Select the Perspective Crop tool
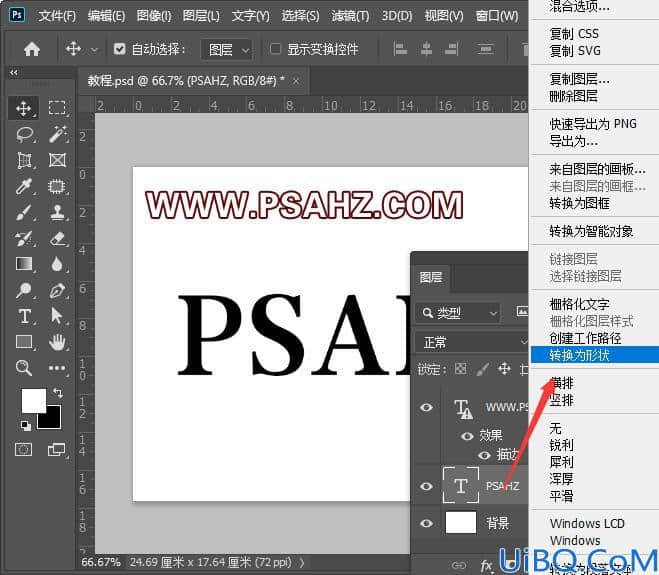Screen dimensions: 659x575 [x=24, y=161]
